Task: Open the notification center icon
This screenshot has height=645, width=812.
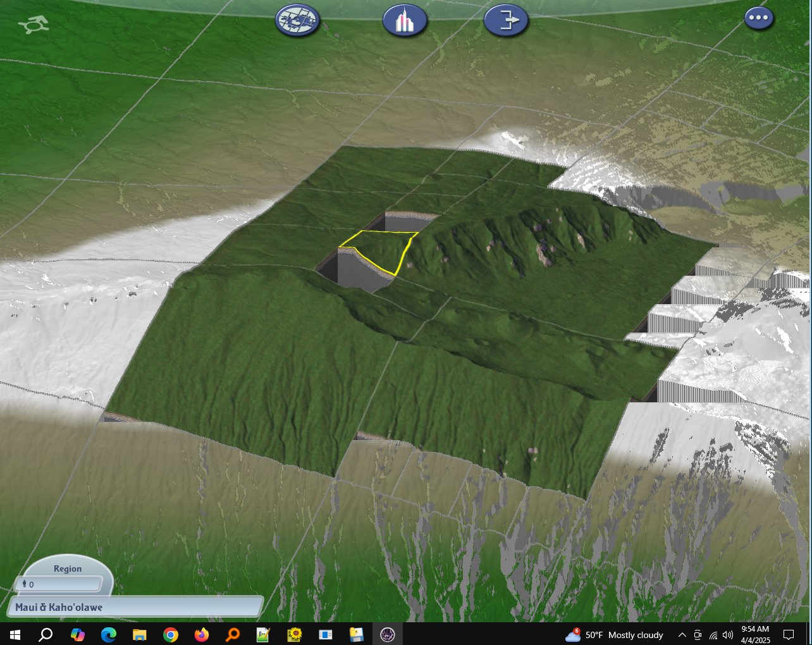Action: (789, 634)
